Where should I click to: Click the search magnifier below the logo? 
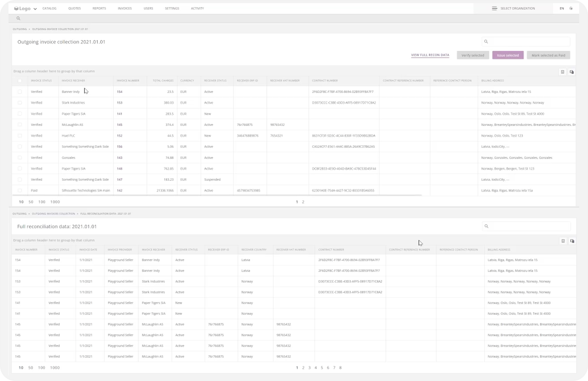(18, 18)
